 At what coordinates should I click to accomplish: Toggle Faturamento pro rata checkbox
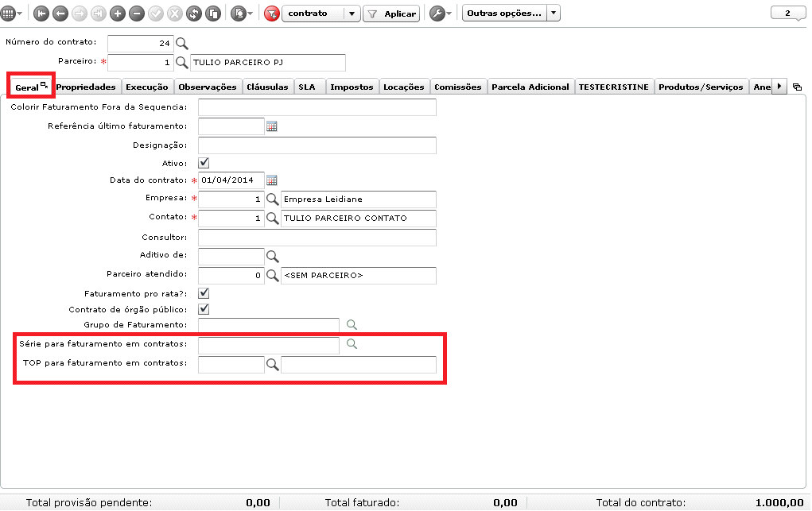(204, 293)
